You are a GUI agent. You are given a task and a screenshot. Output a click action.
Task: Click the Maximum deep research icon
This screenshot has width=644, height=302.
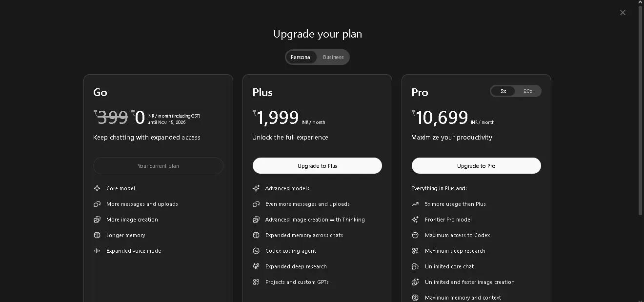pos(415,251)
